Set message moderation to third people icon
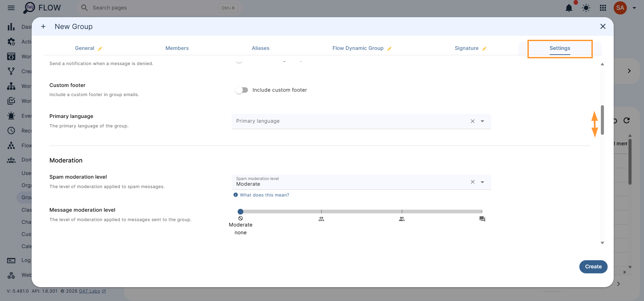644x301 pixels. point(402,219)
